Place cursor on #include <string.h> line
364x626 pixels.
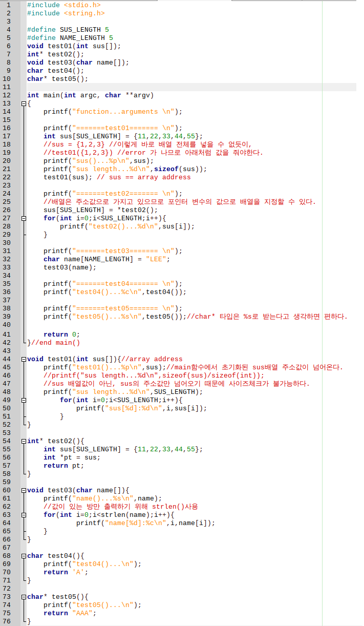click(66, 13)
